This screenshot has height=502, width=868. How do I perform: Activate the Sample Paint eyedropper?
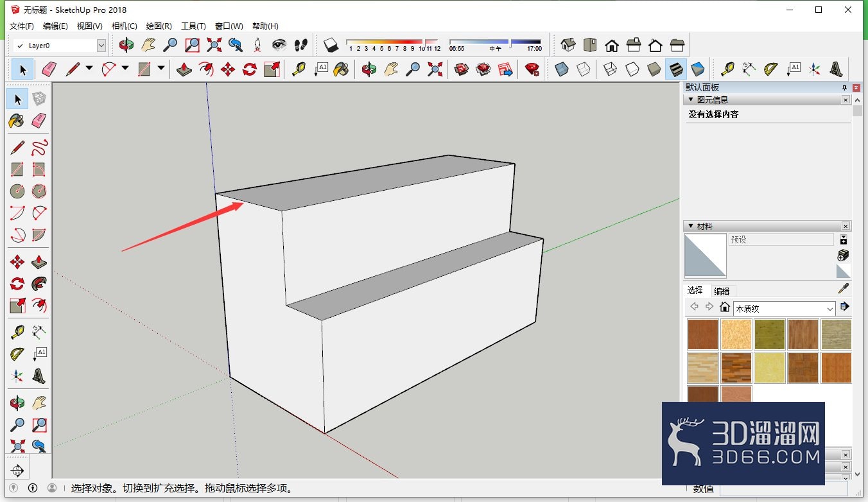click(844, 288)
